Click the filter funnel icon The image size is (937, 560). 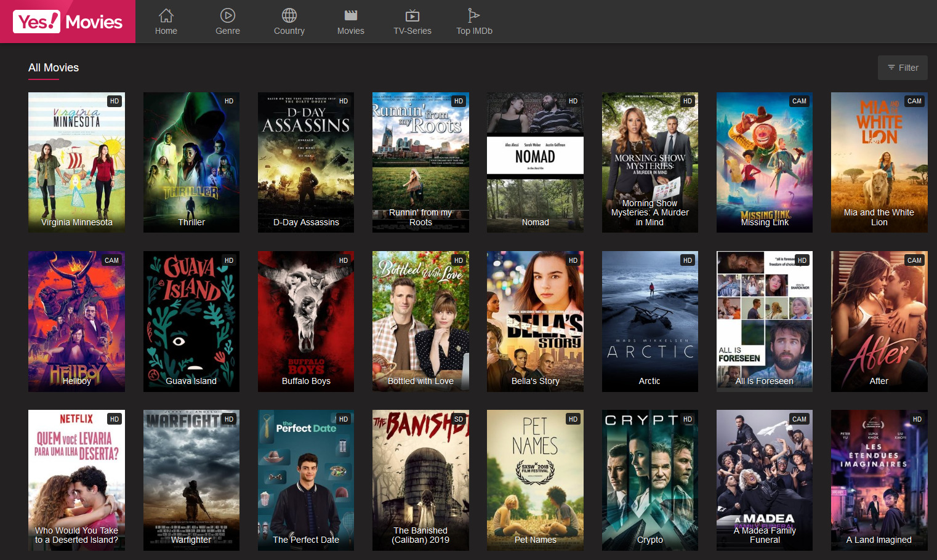(x=891, y=68)
